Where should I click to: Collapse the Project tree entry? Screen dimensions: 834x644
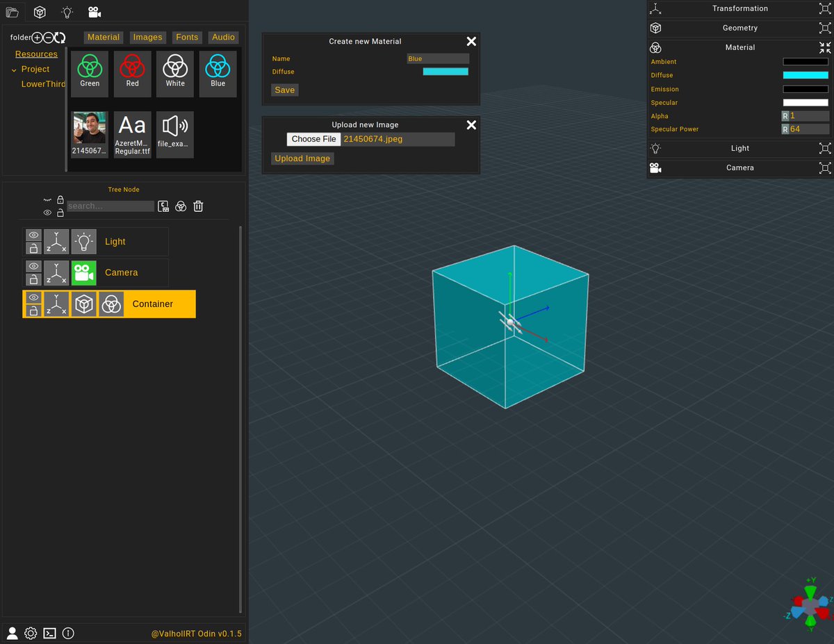click(14, 69)
